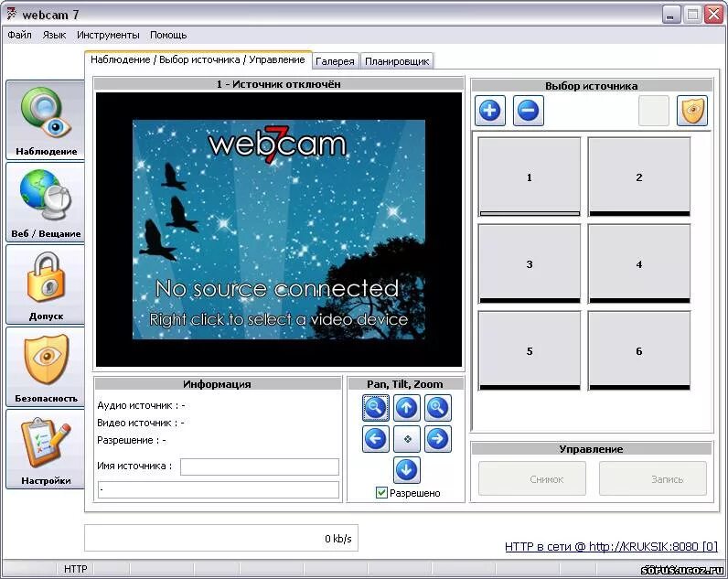Click the blue minus remove source icon
The image size is (728, 579).
528,111
